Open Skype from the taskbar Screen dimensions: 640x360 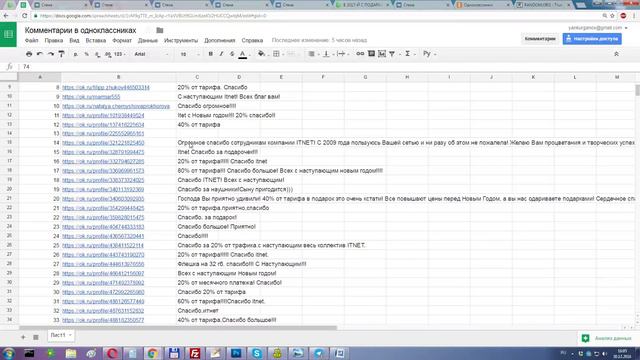click(257, 353)
